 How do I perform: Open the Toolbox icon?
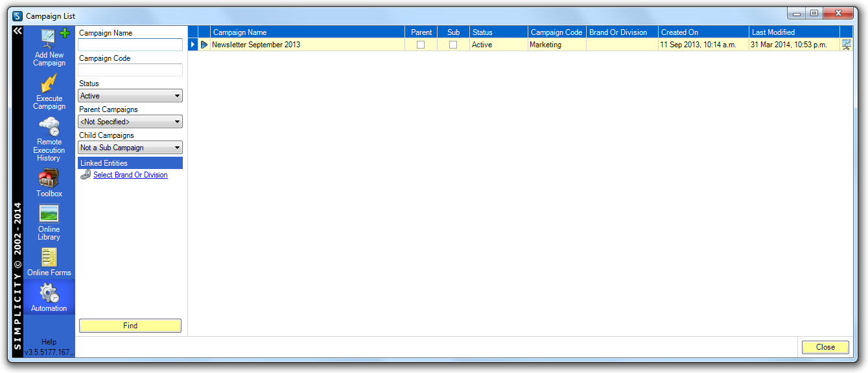click(x=49, y=178)
